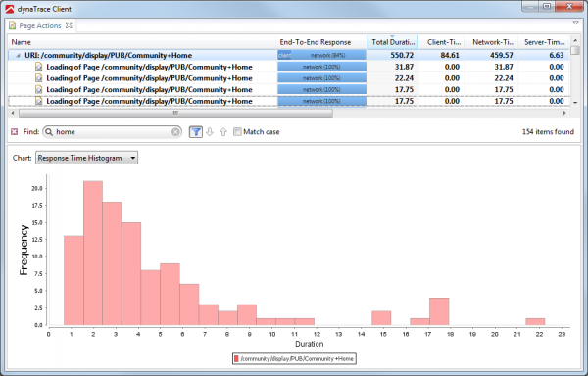Close the Page Actions tab

point(69,25)
